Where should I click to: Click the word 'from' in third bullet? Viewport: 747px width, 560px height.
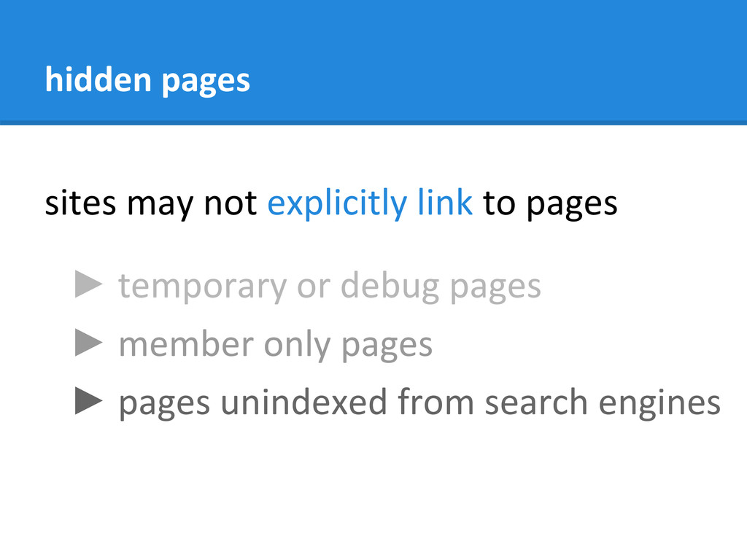click(x=436, y=402)
